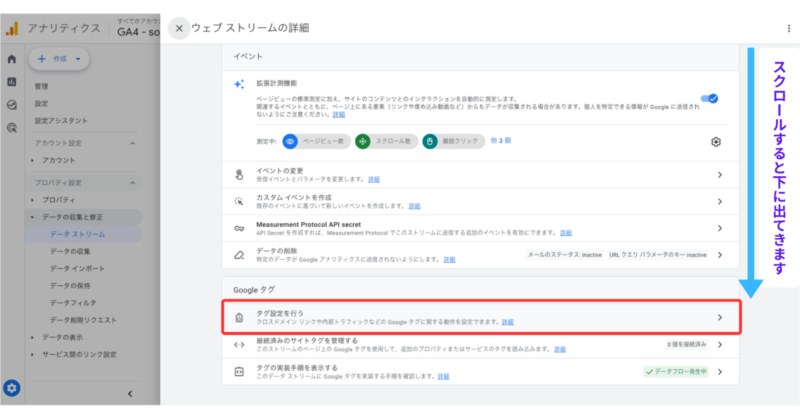The height and width of the screenshot is (420, 800).
Task: Click 詳細 link in データの削除 row
Action: [449, 260]
